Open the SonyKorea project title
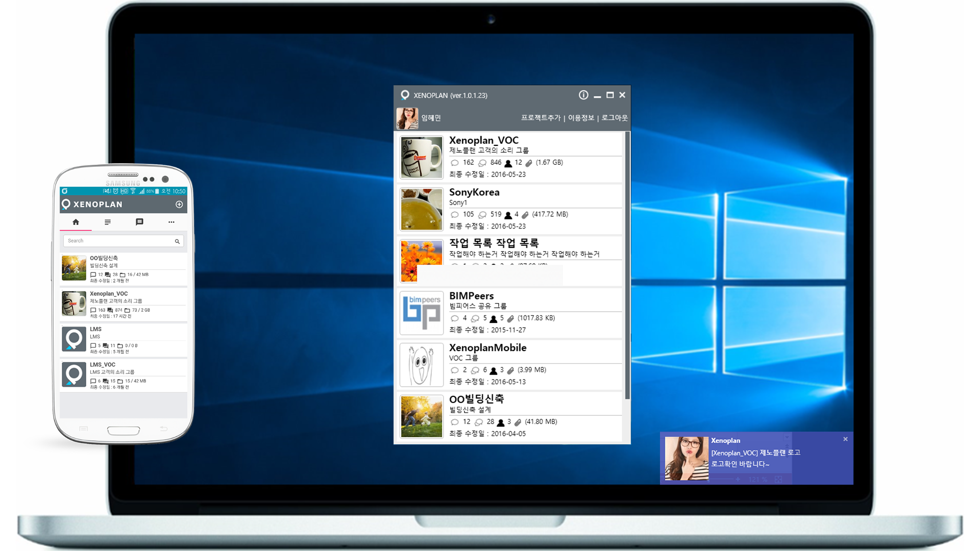The image size is (980, 551). [474, 192]
